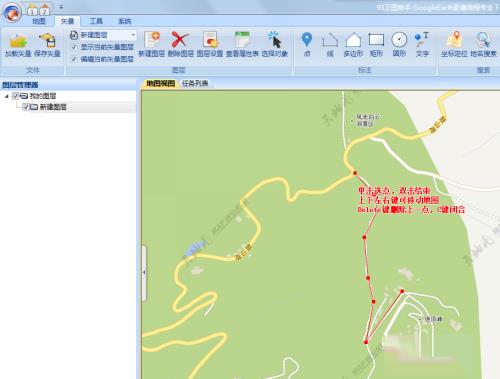Screen dimensions: 500x379
Task: Collapse the 我的图层 tree node
Action: coord(7,96)
